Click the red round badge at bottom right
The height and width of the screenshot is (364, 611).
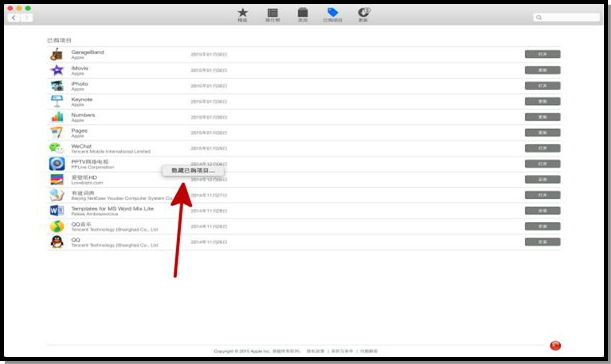tap(555, 345)
